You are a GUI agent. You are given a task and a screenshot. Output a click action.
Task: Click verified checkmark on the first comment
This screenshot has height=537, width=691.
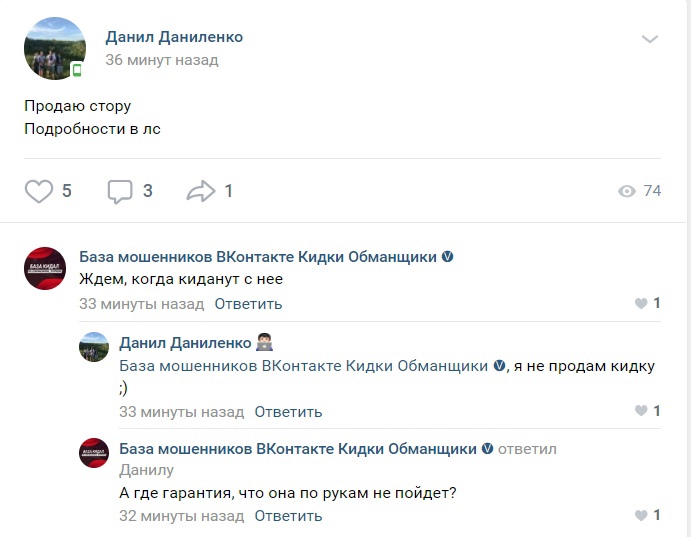(447, 257)
